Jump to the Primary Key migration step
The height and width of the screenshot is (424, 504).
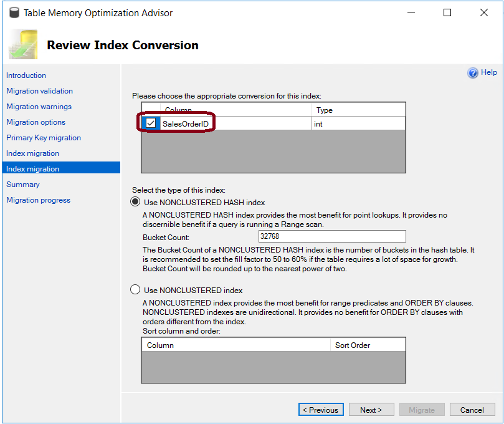click(x=44, y=138)
